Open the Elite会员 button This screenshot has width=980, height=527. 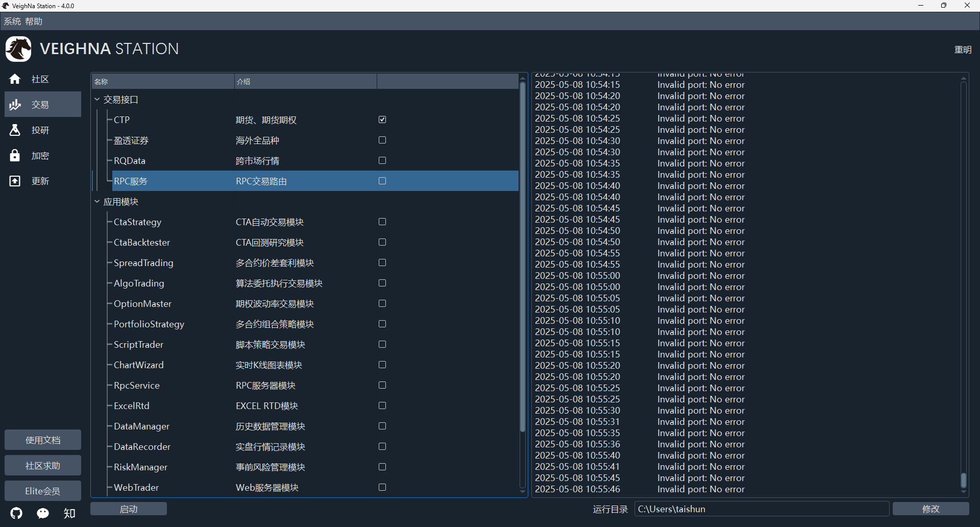(x=43, y=491)
